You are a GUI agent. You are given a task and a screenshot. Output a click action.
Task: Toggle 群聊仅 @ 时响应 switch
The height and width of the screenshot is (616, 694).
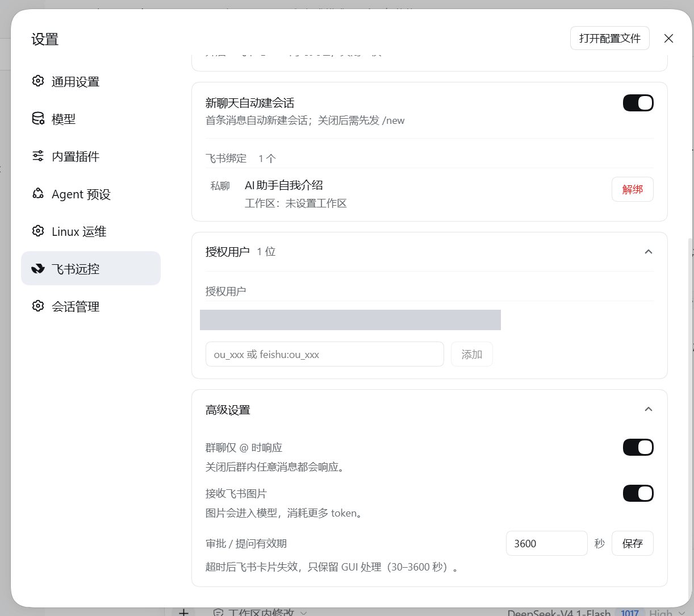(x=638, y=447)
